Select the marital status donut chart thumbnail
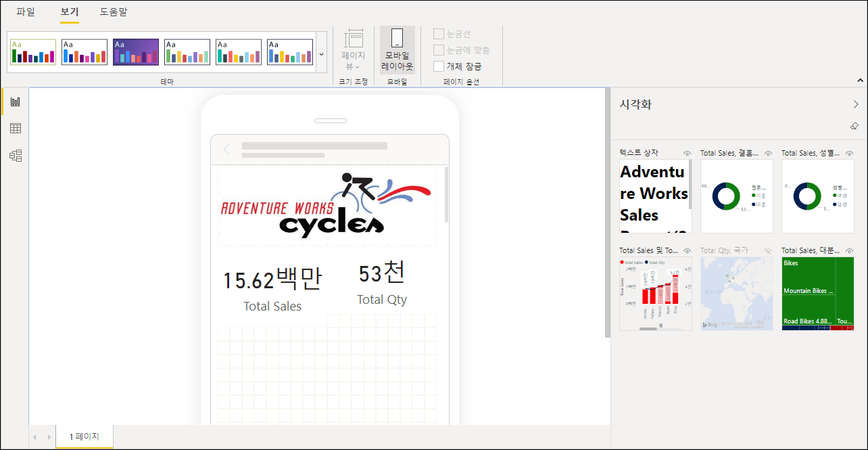 [737, 196]
